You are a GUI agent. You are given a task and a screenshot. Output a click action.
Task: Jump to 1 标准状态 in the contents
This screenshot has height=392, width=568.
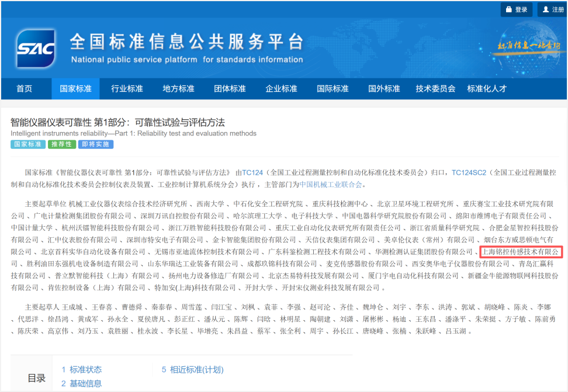point(81,370)
